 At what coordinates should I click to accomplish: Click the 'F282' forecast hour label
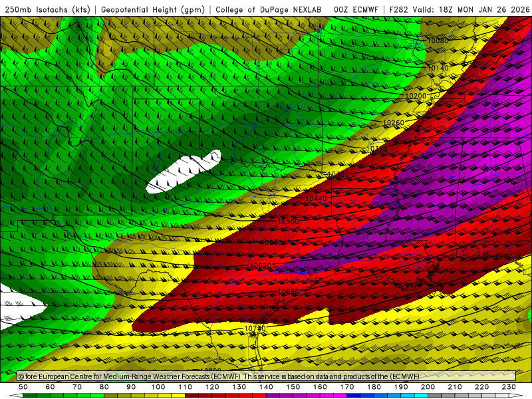point(398,10)
